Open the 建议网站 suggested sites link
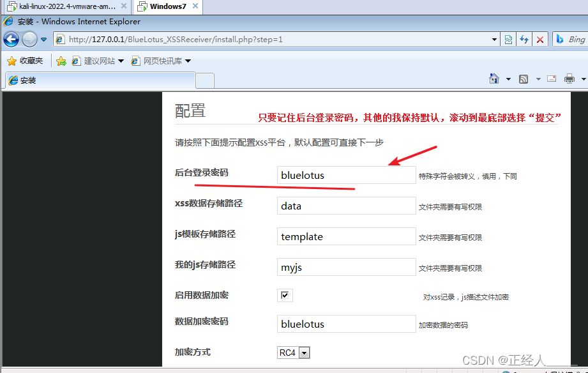The image size is (588, 373). tap(94, 61)
